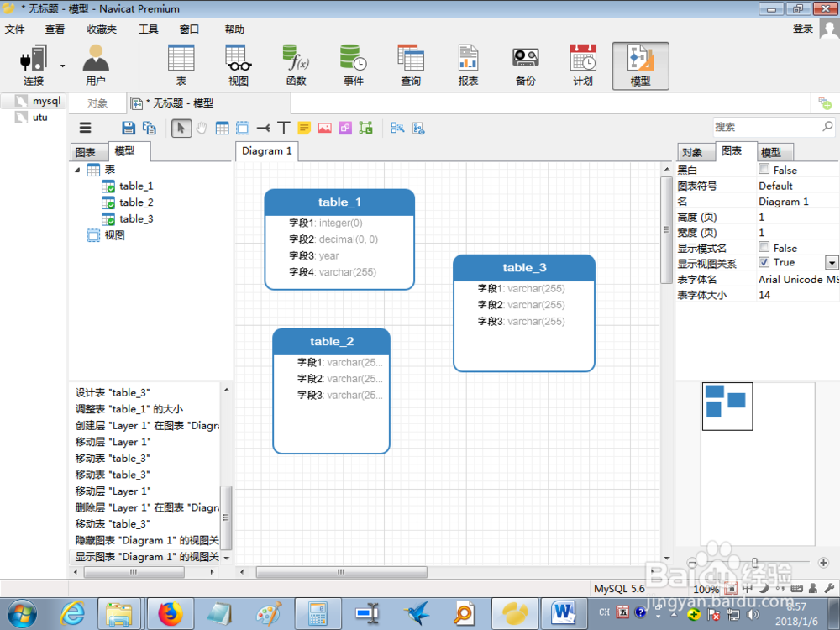Open the User (用户) icon
840x630 pixels.
click(96, 66)
